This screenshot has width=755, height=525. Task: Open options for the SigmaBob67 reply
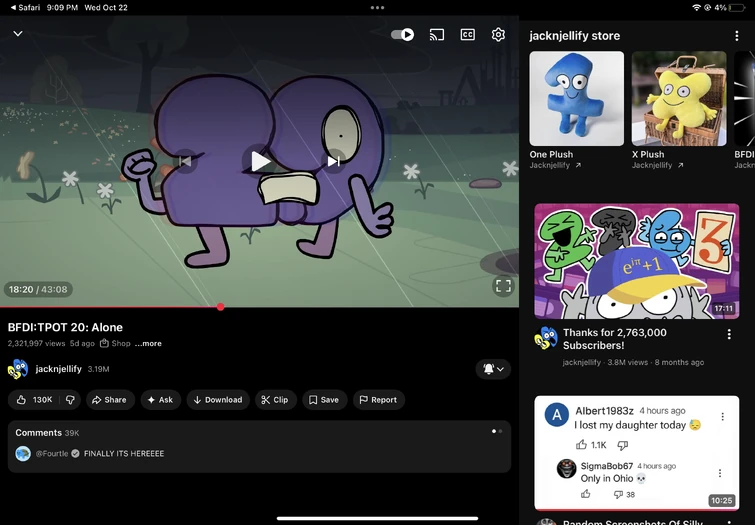[x=719, y=473]
